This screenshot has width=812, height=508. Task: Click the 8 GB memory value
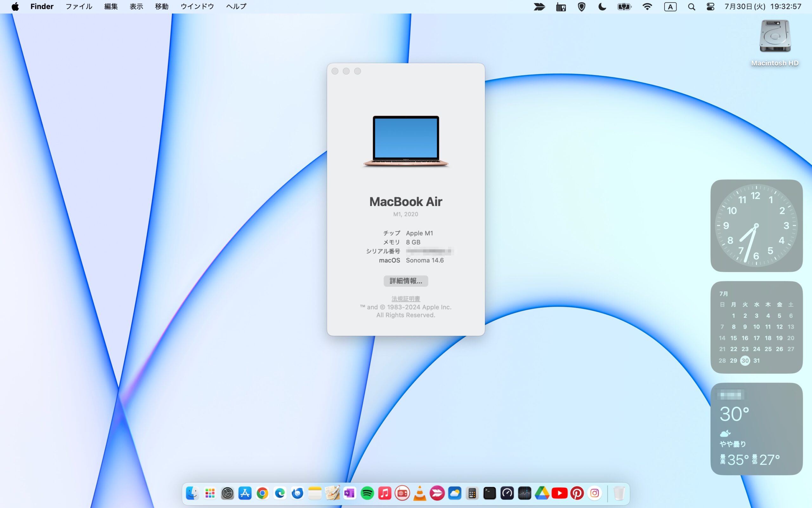click(x=413, y=242)
